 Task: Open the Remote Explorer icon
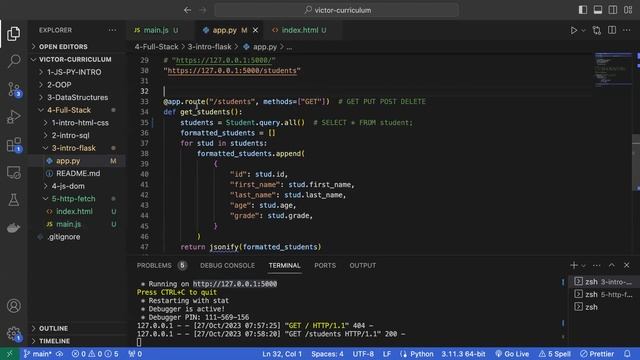[x=13, y=172]
